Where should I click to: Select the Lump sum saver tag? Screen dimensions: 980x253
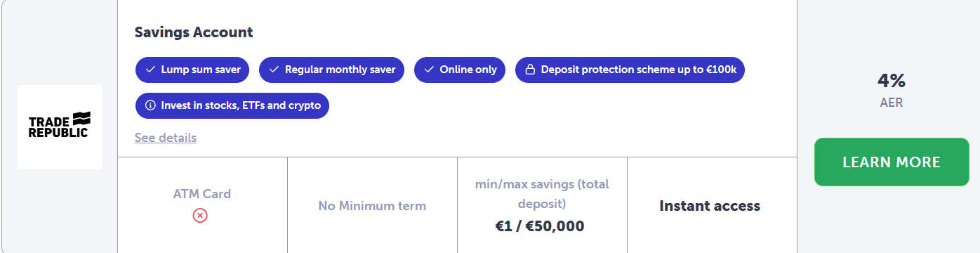pyautogui.click(x=193, y=70)
